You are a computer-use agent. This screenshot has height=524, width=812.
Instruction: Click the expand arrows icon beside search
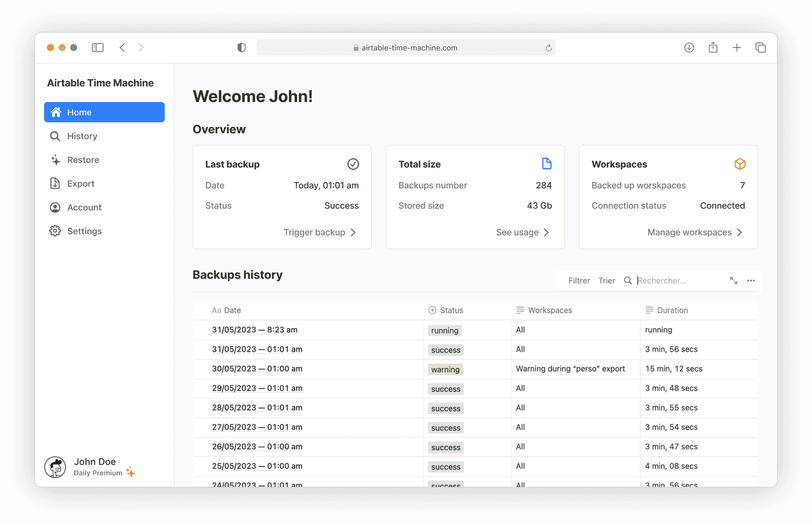pyautogui.click(x=733, y=280)
